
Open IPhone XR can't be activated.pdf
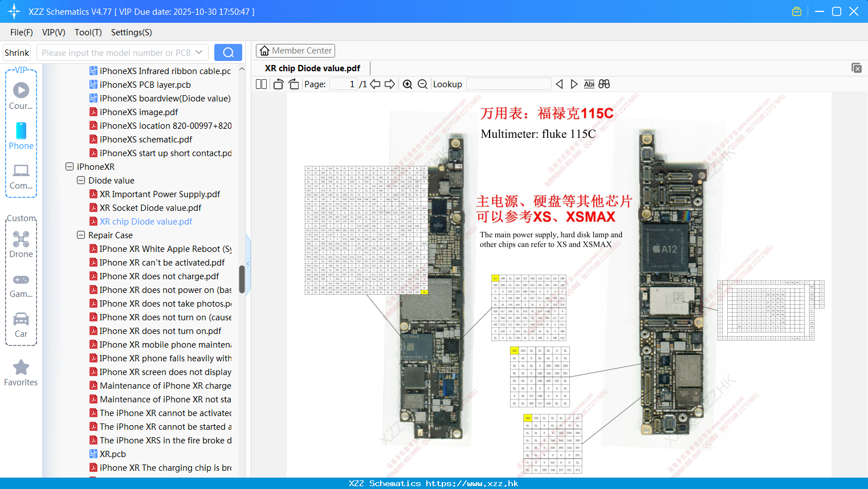click(162, 262)
